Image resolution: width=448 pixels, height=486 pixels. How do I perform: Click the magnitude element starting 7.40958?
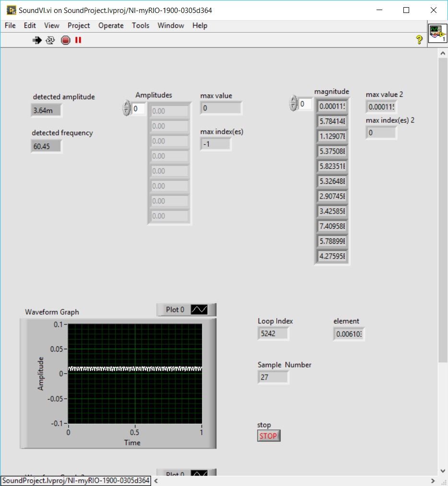pos(332,226)
